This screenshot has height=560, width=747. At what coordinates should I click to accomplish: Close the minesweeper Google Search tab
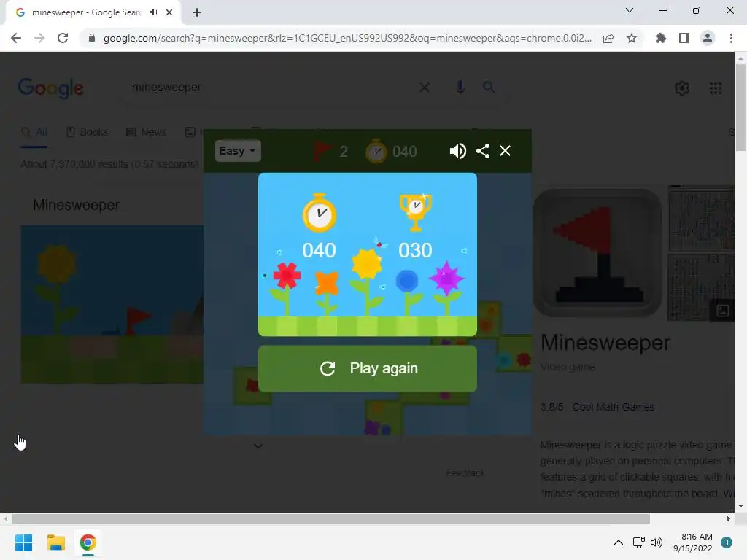coord(169,12)
